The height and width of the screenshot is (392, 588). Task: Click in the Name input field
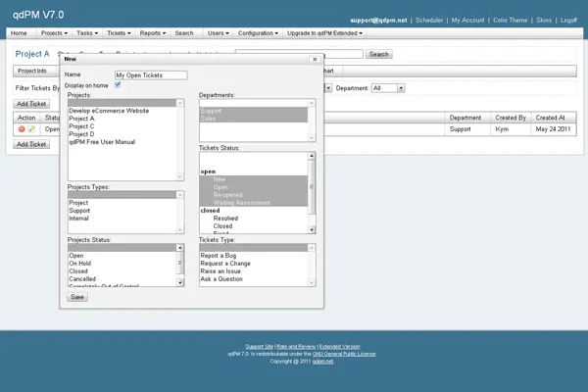(x=151, y=74)
